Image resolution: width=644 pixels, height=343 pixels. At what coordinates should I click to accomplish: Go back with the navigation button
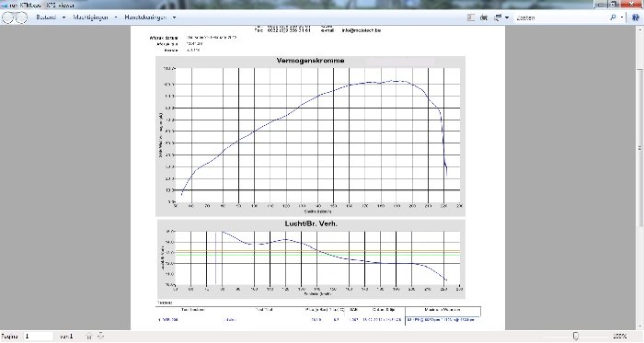[8, 17]
